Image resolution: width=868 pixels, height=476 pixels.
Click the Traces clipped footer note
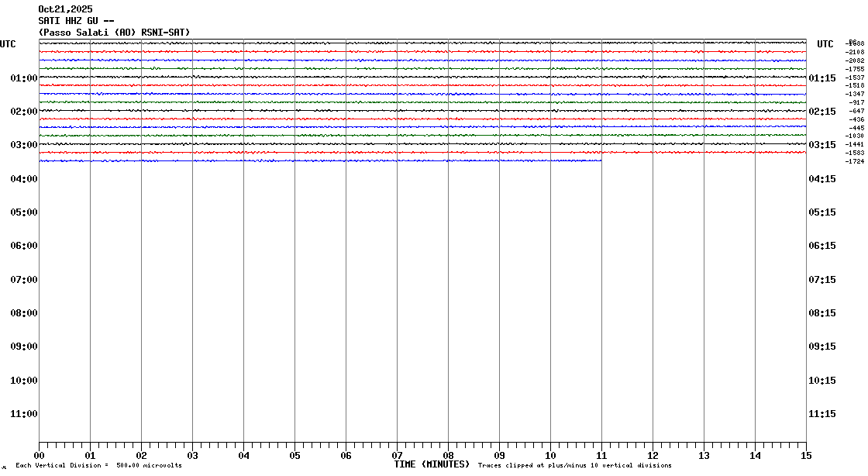[x=574, y=466]
